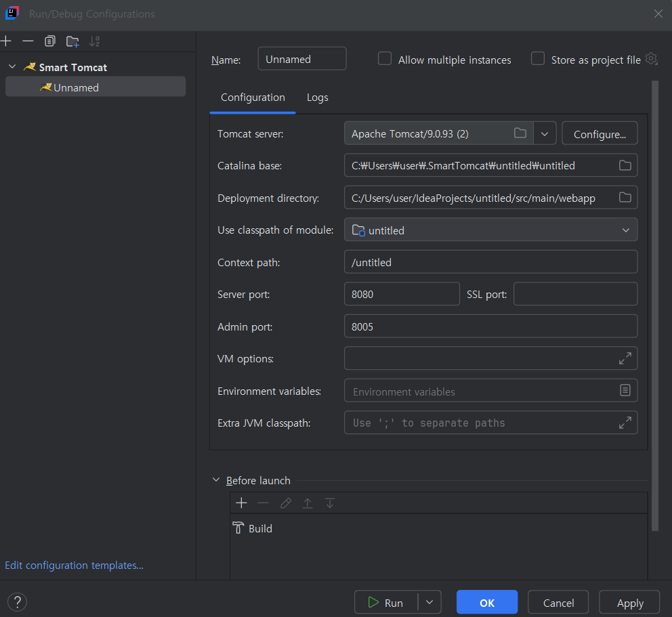This screenshot has height=617, width=672.
Task: Click the Cancel button
Action: click(x=558, y=602)
